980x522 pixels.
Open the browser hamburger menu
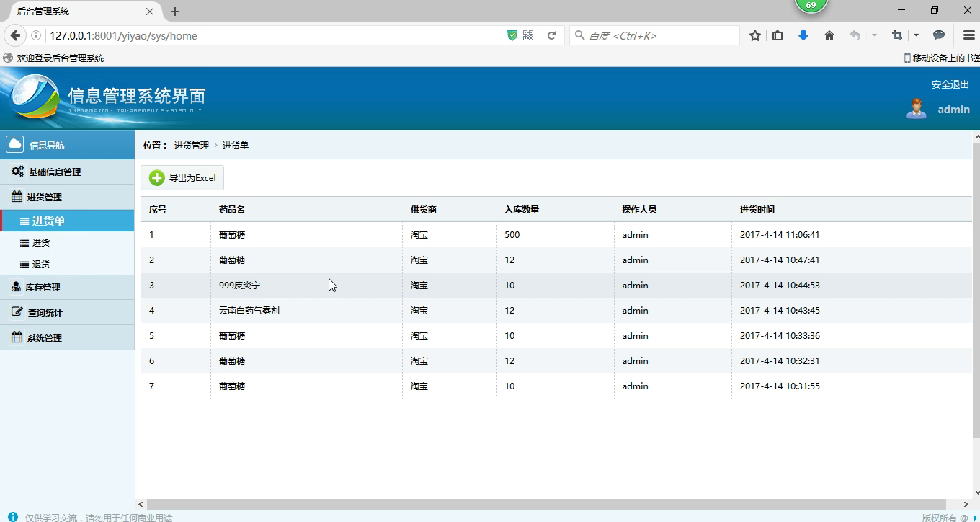(969, 35)
